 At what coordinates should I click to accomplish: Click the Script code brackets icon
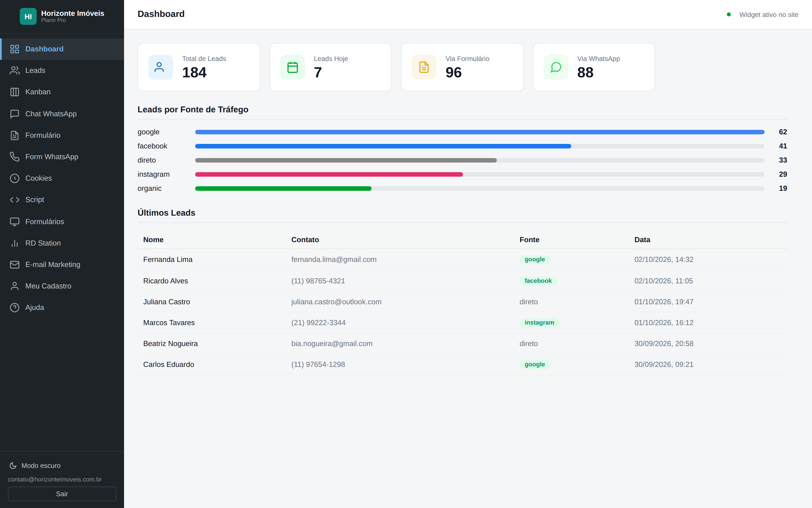click(x=14, y=200)
